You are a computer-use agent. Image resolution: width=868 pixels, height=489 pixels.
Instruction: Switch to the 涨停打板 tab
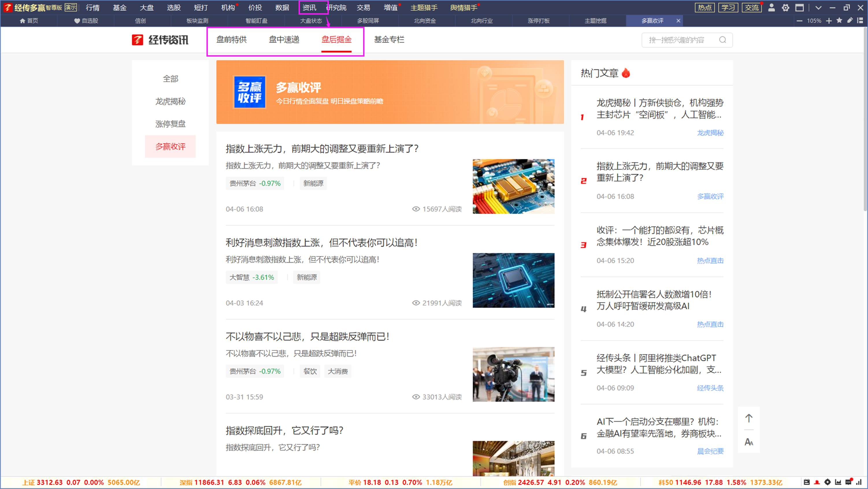click(539, 21)
